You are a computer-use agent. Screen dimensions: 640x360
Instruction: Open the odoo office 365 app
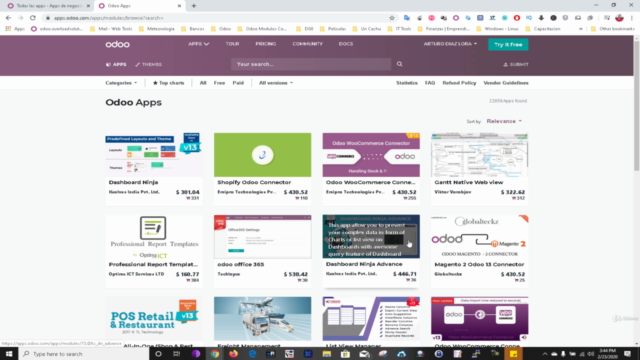coord(262,251)
